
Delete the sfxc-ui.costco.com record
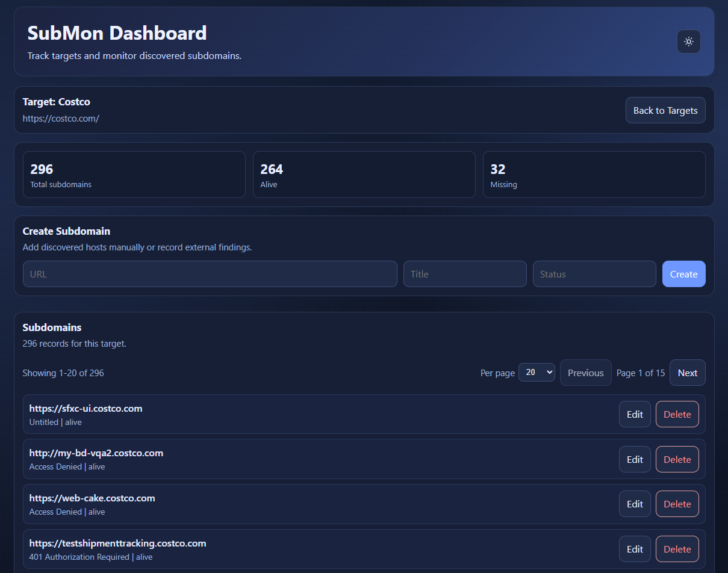[x=677, y=414]
